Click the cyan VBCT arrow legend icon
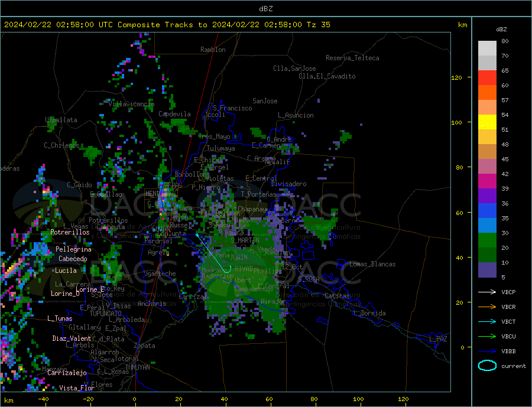532x407 pixels. 487,321
